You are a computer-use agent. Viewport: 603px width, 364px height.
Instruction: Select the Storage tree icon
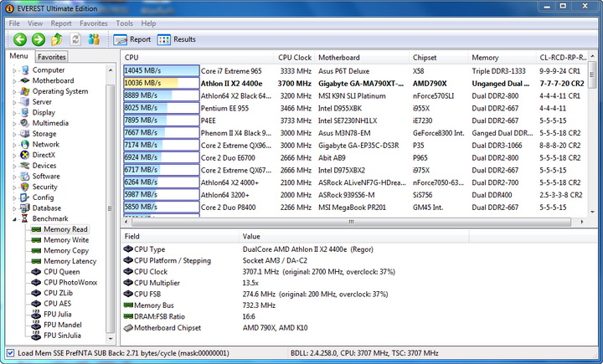25,134
